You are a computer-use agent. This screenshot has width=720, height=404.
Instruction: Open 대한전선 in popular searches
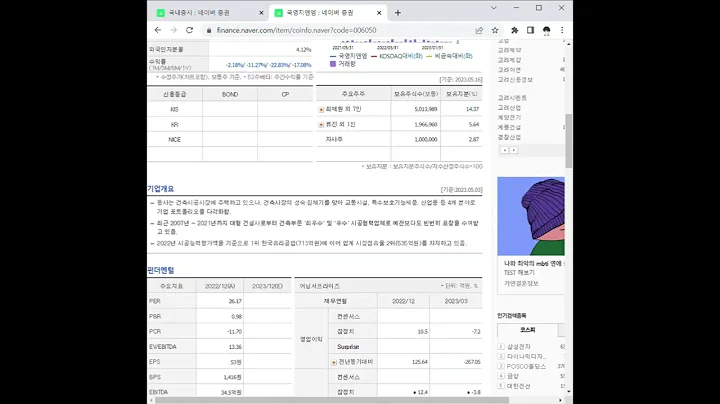point(518,386)
